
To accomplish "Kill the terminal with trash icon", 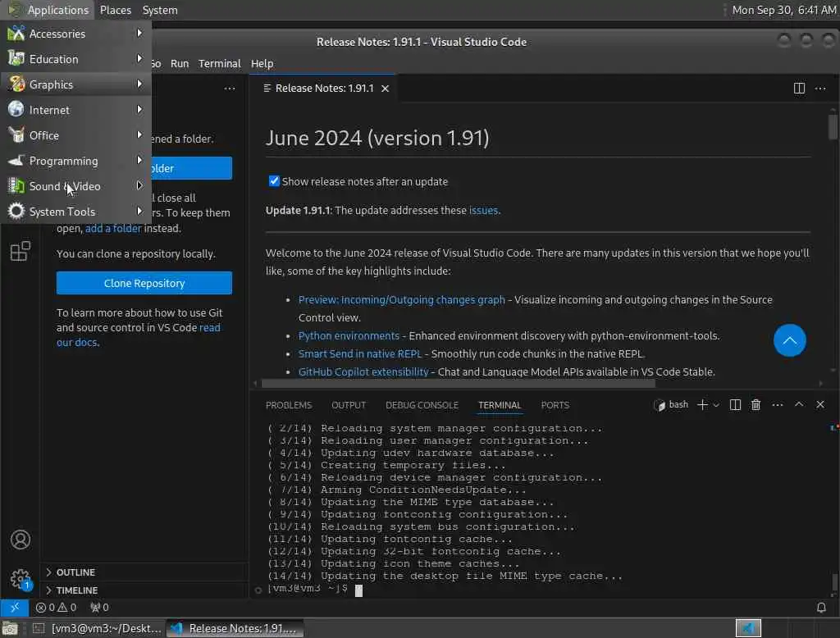I will point(756,404).
